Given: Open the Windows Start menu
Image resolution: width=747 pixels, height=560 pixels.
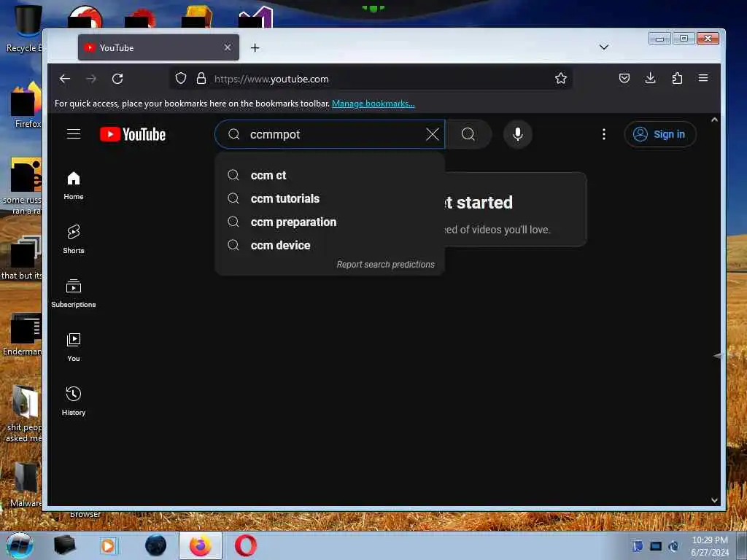Looking at the screenshot, I should pyautogui.click(x=19, y=545).
